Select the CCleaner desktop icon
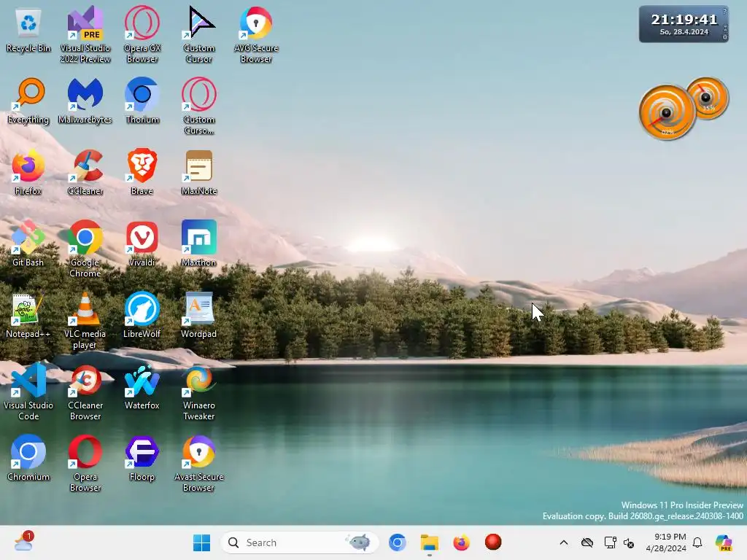This screenshot has width=747, height=560. pyautogui.click(x=85, y=172)
